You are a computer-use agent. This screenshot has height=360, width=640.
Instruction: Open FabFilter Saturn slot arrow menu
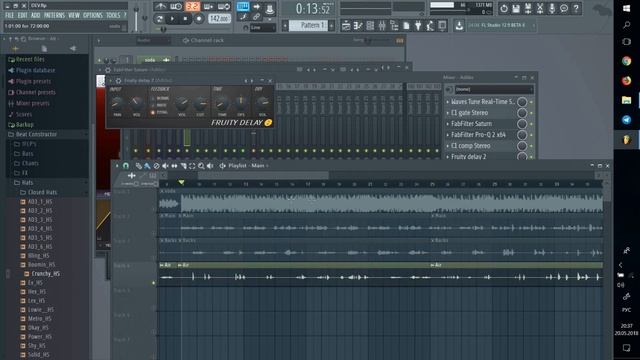pos(448,124)
